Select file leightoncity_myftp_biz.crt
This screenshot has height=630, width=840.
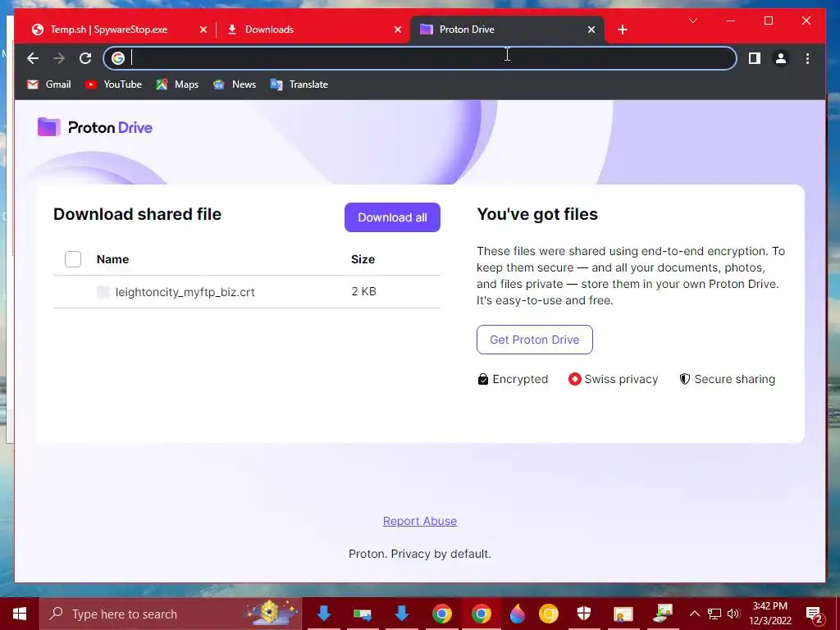point(185,292)
